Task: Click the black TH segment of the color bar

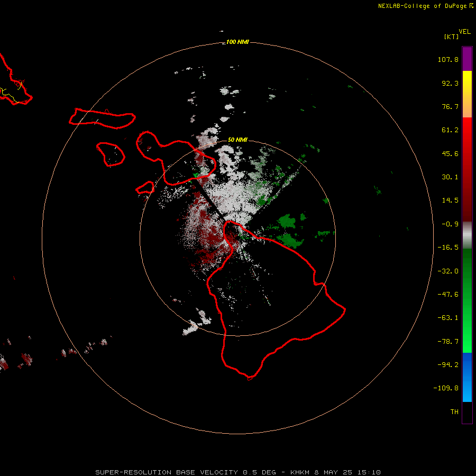Action: click(x=467, y=412)
